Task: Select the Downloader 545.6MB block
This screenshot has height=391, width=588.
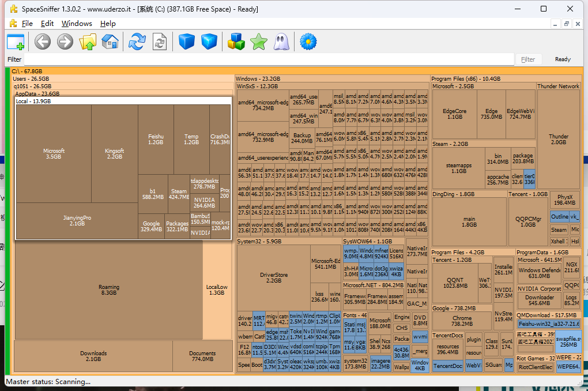Action: [x=539, y=300]
